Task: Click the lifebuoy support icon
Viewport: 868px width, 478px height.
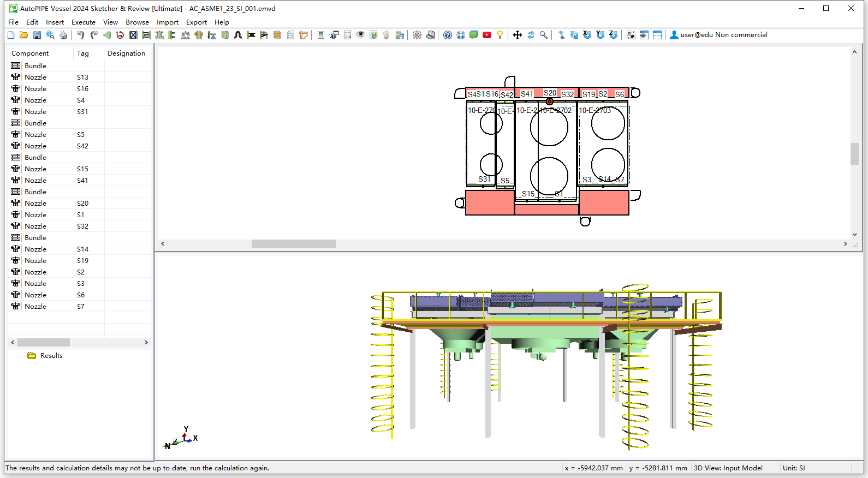Action: [x=461, y=35]
